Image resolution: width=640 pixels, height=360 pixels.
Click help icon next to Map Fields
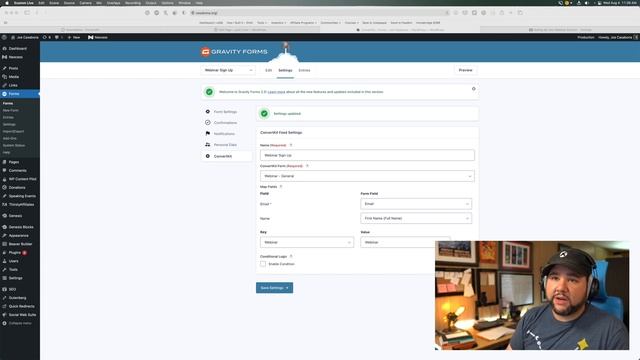pyautogui.click(x=281, y=187)
